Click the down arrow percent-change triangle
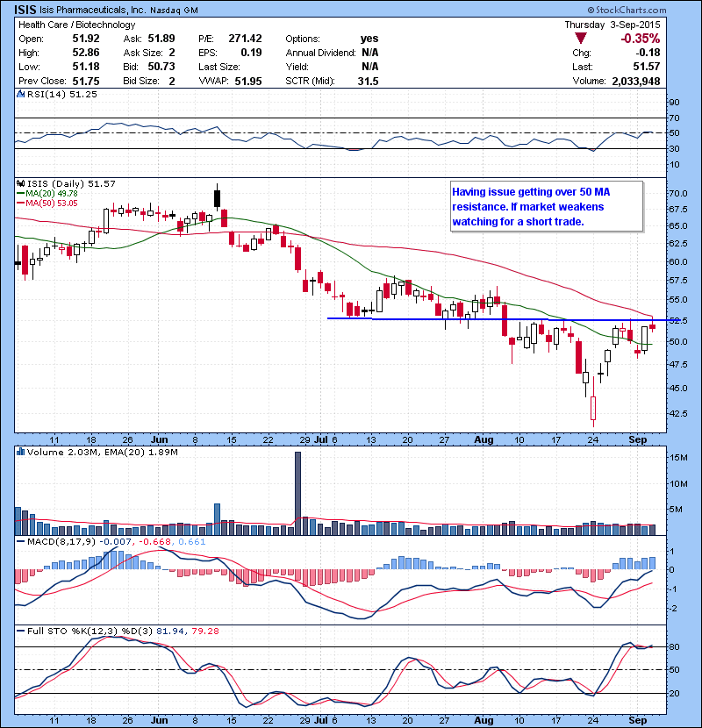The height and width of the screenshot is (728, 702). tap(580, 38)
